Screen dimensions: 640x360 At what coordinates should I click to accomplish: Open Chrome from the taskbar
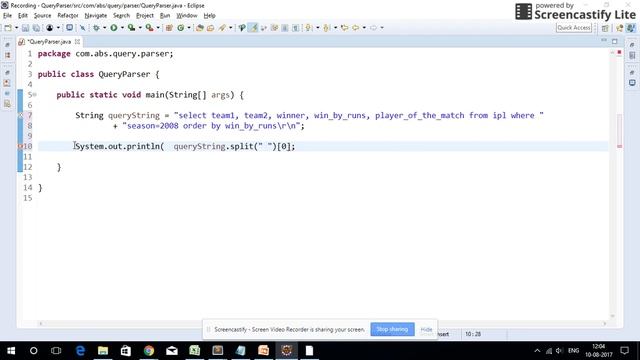pyautogui.click(x=149, y=351)
